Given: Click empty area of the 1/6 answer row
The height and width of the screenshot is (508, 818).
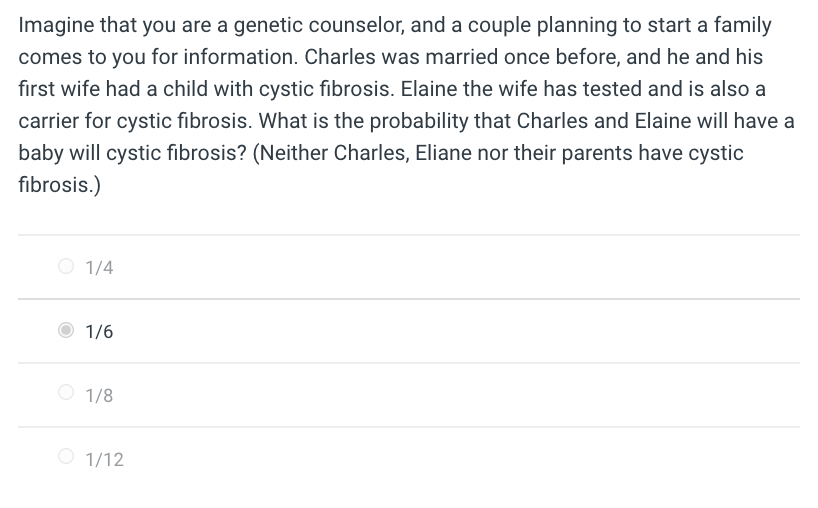Looking at the screenshot, I should click(450, 332).
